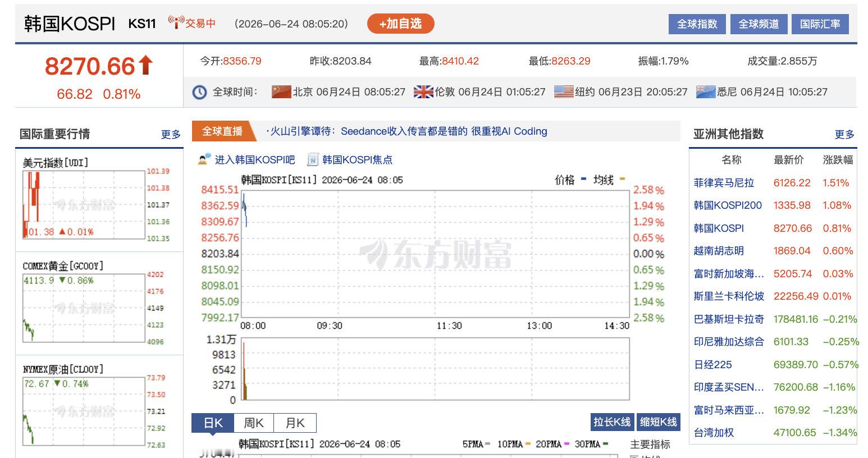Click the forum icon next to 进入韩国KOSPI吧

[x=204, y=159]
